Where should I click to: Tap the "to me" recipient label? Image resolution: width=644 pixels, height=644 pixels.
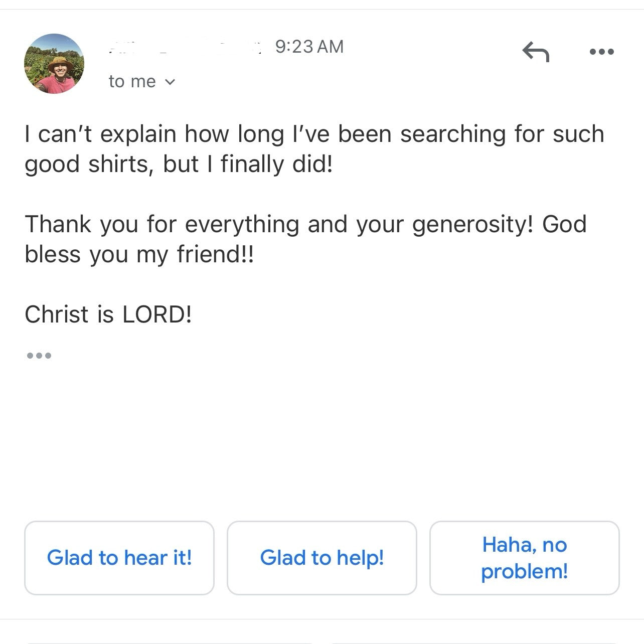click(132, 82)
